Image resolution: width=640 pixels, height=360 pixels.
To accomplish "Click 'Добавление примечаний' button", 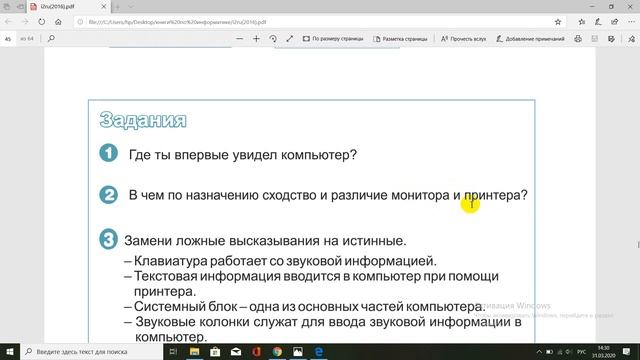I will (530, 39).
